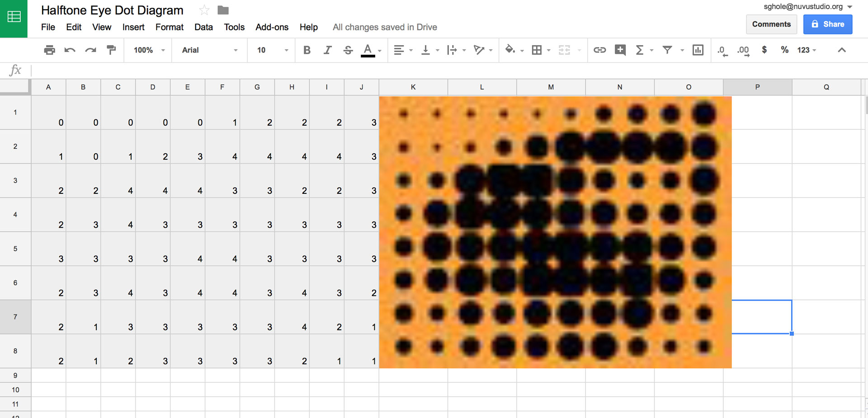Click the Comments button
This screenshot has width=868, height=418.
(x=771, y=24)
